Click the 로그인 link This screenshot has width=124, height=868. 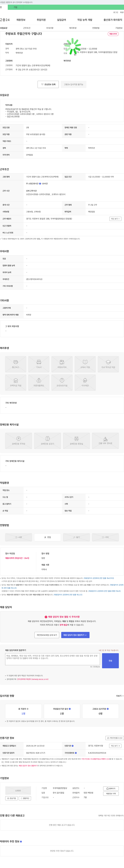coord(116,12)
